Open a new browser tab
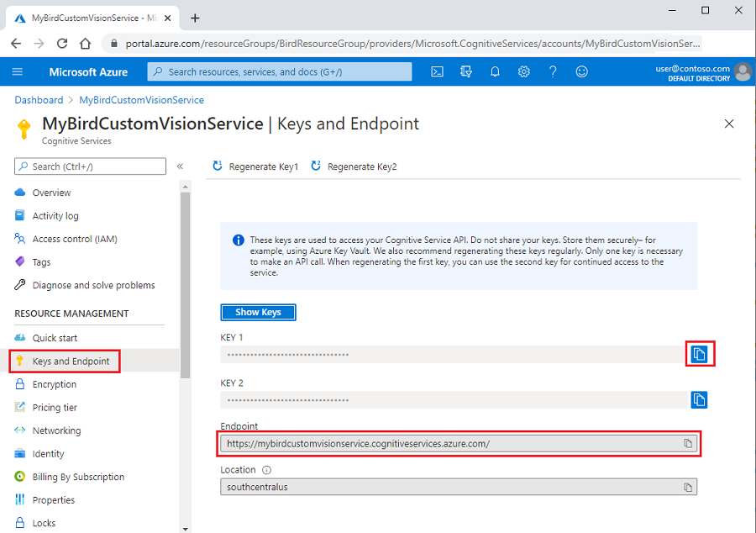Screen dimensions: 756x533 tap(195, 18)
